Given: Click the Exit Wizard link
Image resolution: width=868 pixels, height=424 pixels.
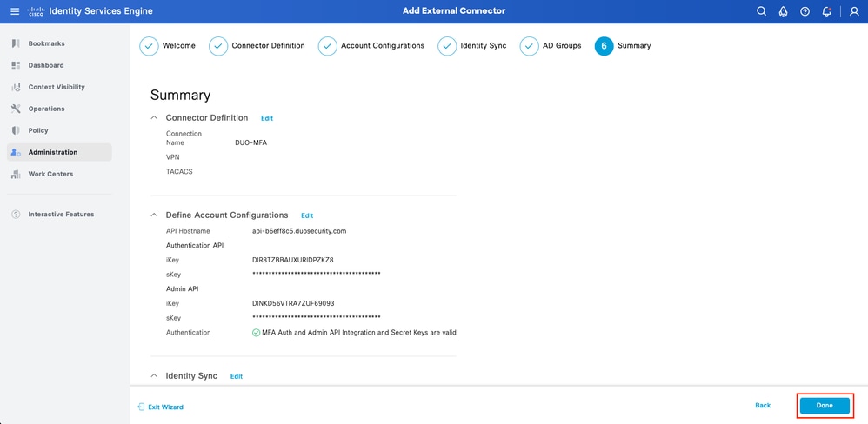Looking at the screenshot, I should (x=165, y=407).
